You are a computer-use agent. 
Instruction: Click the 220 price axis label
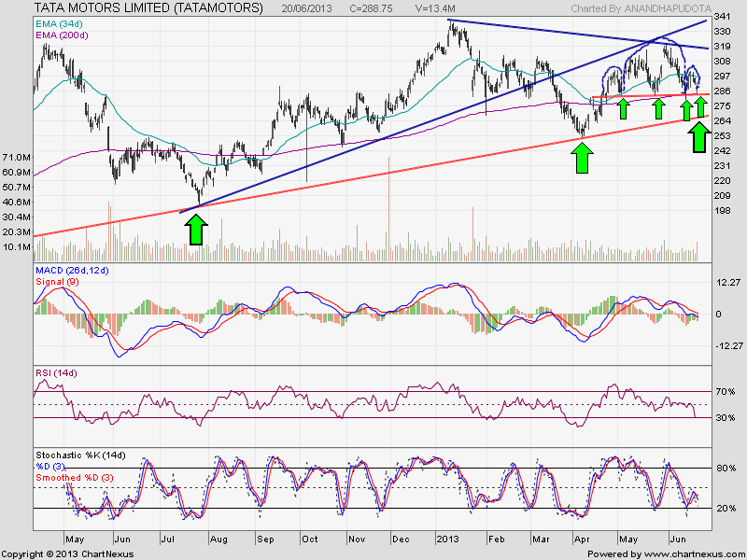point(722,180)
